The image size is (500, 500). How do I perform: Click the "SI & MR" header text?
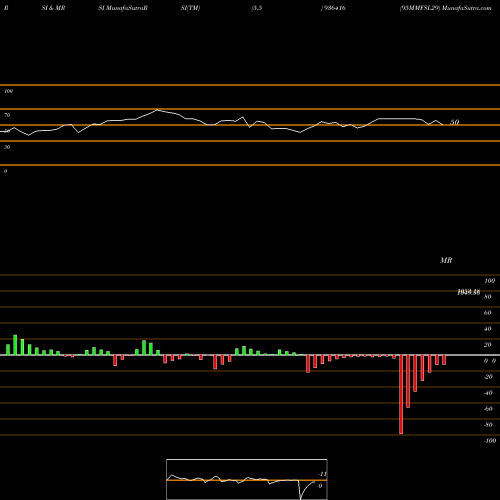(53, 8)
